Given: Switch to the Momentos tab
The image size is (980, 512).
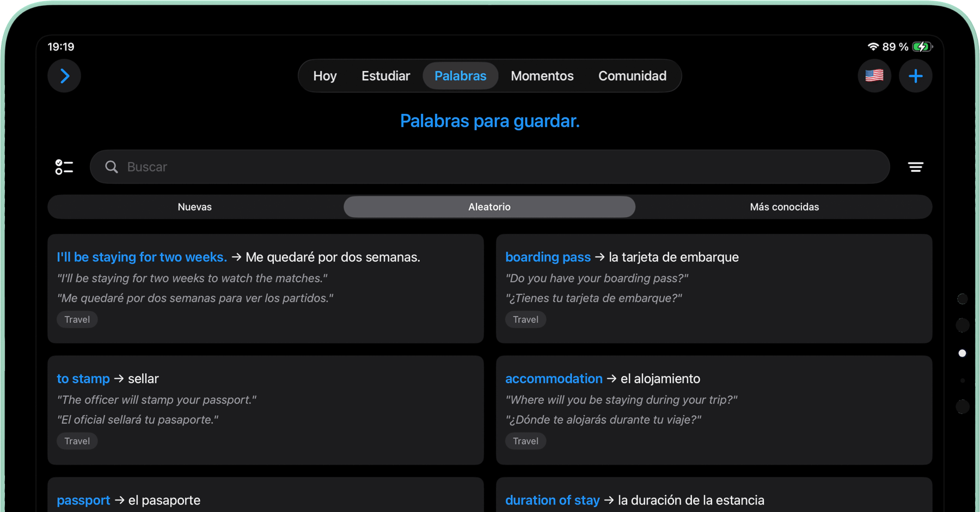Looking at the screenshot, I should coord(542,76).
